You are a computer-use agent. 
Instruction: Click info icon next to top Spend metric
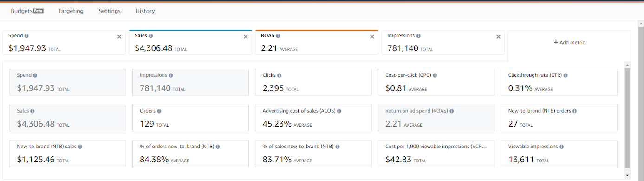pyautogui.click(x=26, y=36)
